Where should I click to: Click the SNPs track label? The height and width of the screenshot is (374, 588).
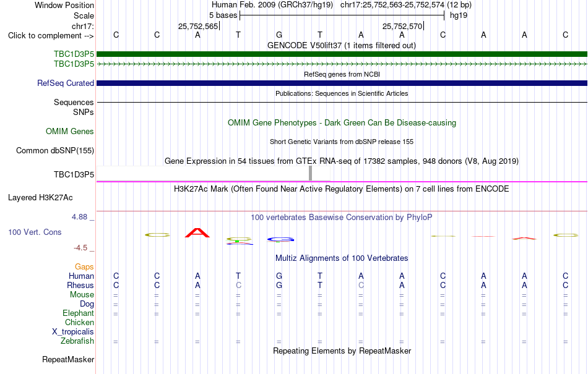[x=84, y=113]
